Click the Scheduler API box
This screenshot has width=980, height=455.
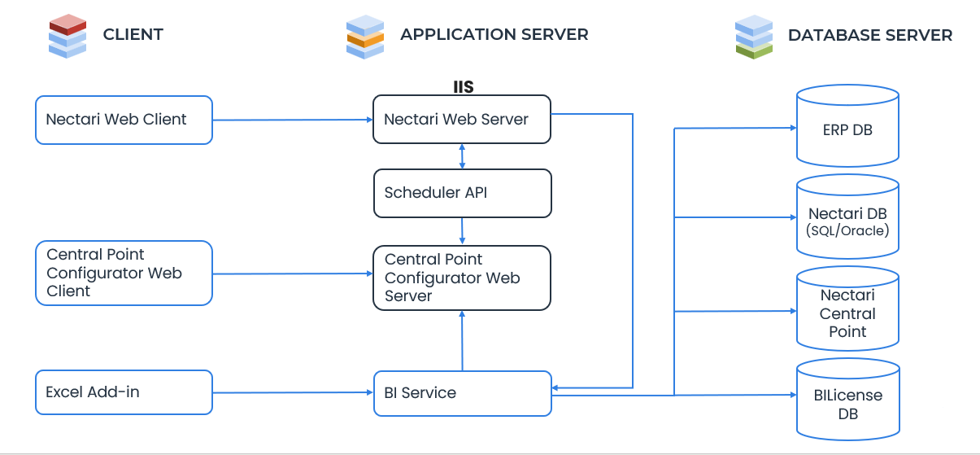[x=462, y=193]
